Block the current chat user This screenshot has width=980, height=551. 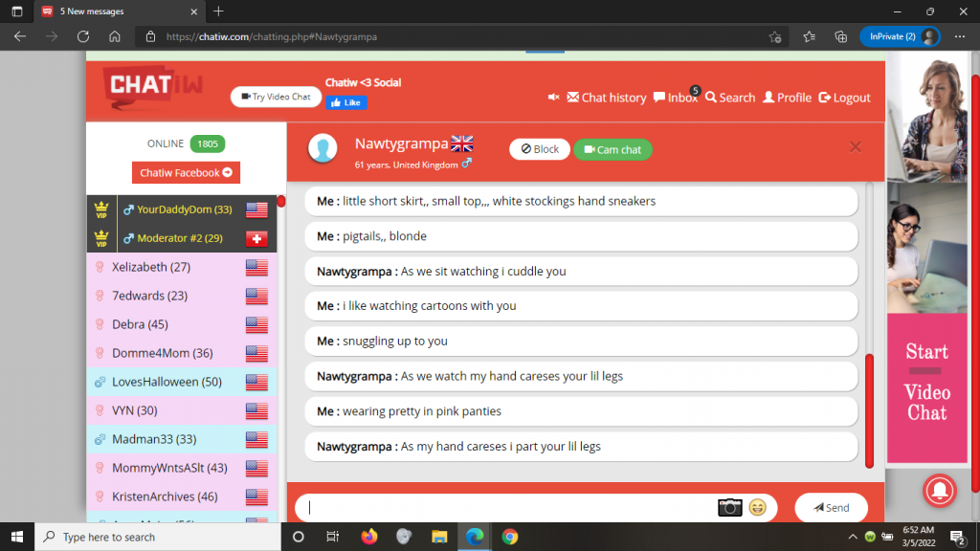[539, 149]
